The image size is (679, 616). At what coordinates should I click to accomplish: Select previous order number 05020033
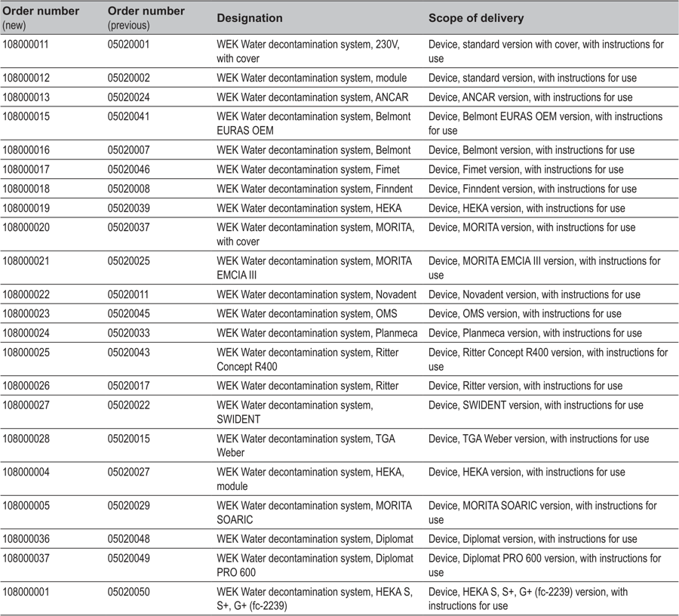pyautogui.click(x=128, y=333)
